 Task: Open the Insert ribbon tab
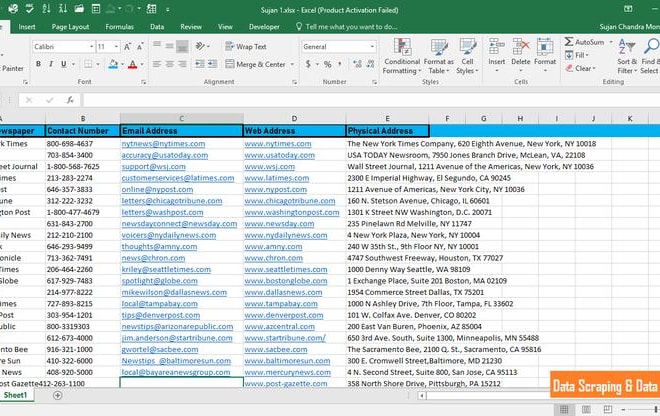27,27
